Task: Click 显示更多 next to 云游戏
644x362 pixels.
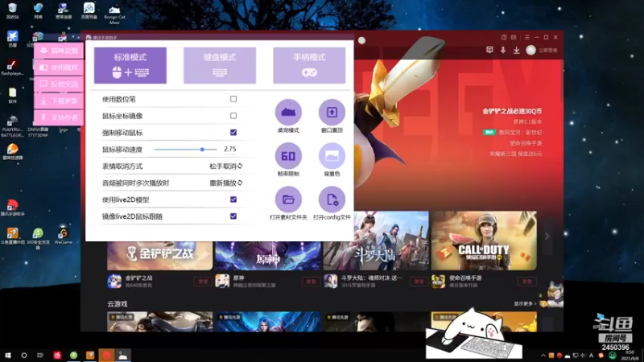Action: click(x=525, y=304)
